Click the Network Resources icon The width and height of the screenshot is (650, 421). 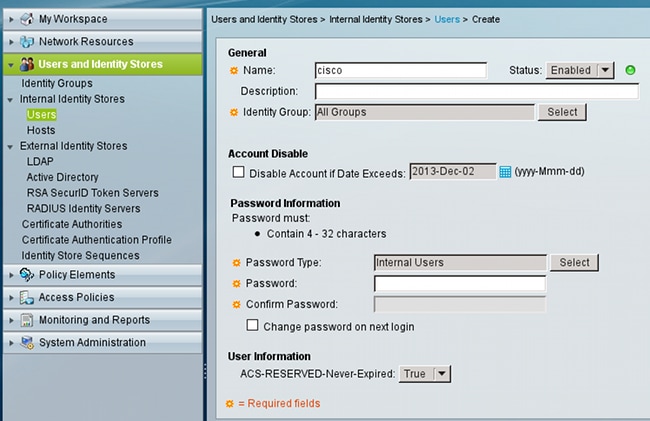tap(26, 41)
